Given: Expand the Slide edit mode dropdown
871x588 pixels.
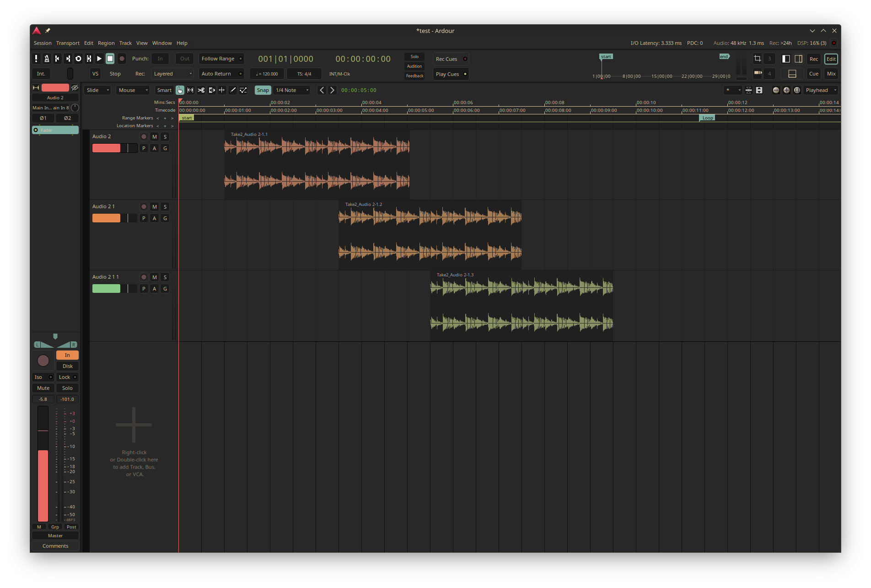Looking at the screenshot, I should [x=97, y=90].
